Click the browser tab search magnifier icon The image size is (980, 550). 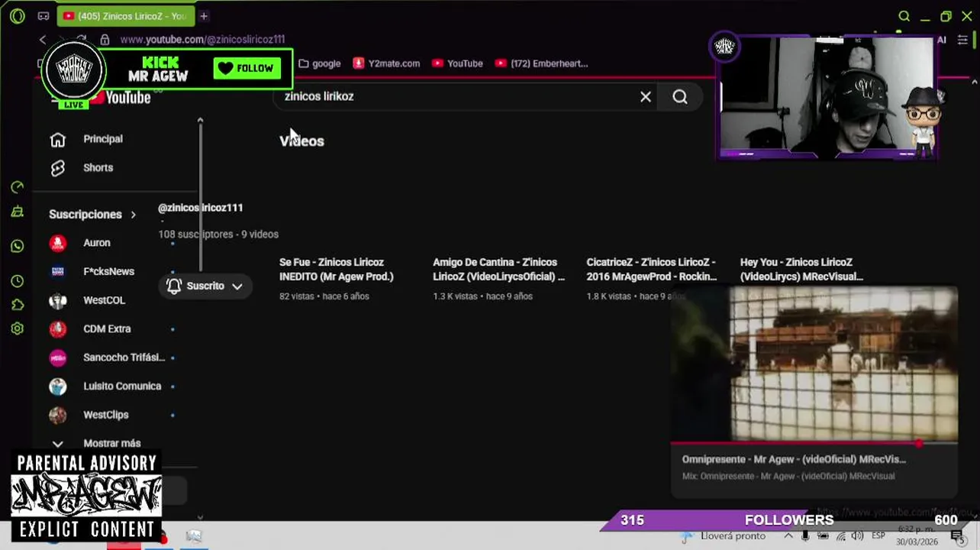point(904,16)
